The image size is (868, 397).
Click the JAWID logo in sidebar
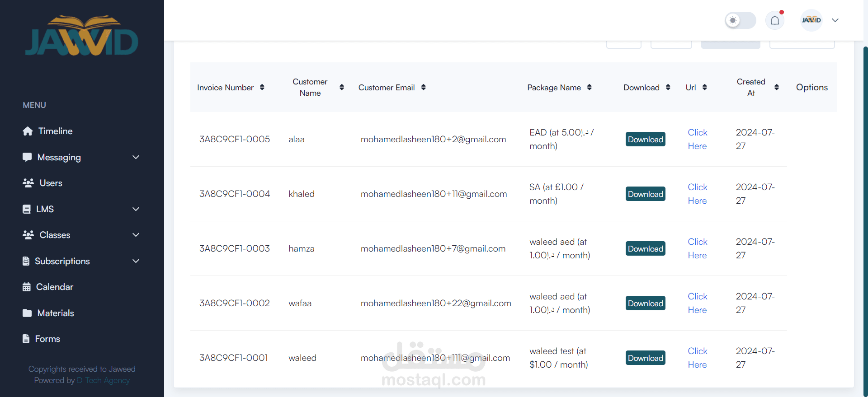82,36
